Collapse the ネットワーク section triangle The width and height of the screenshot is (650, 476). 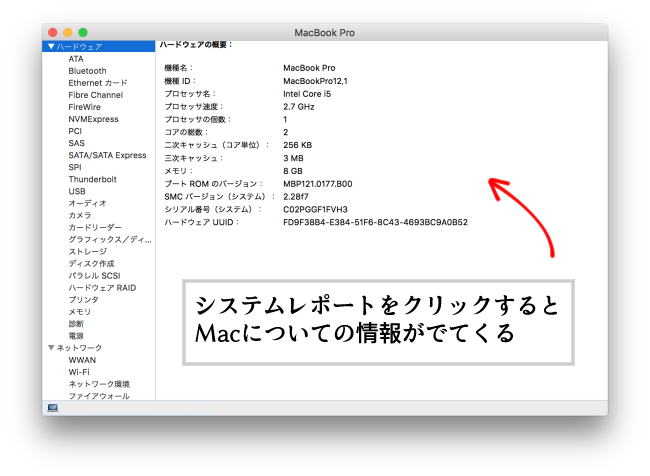(x=51, y=347)
